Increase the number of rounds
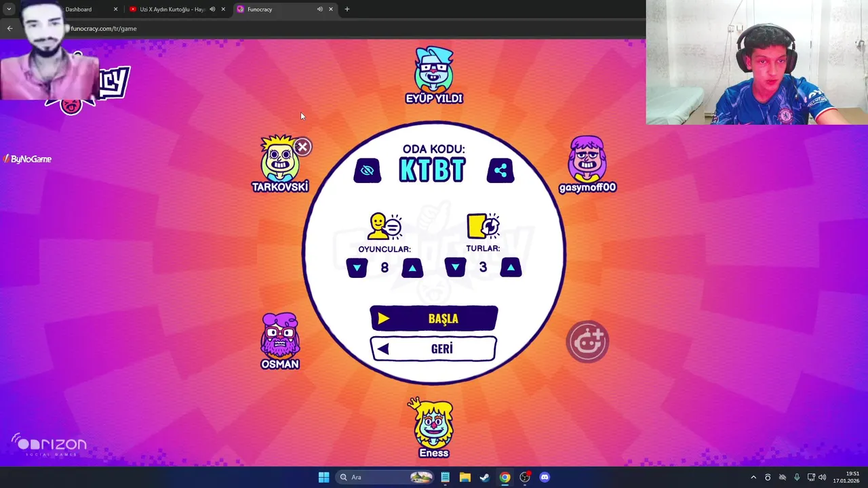Image resolution: width=868 pixels, height=488 pixels. pos(511,268)
